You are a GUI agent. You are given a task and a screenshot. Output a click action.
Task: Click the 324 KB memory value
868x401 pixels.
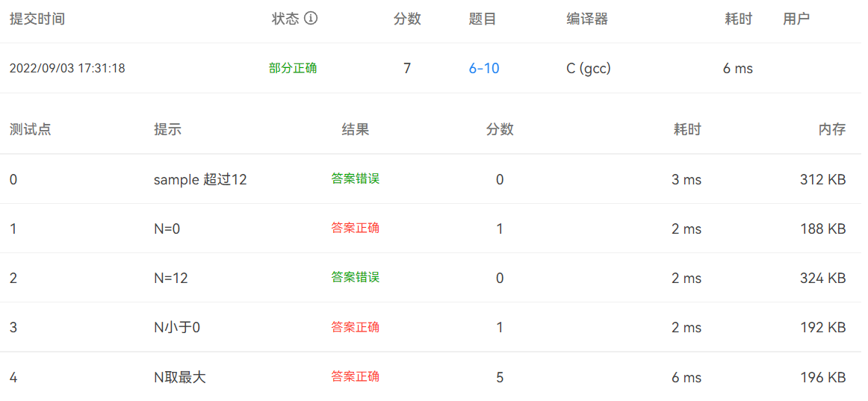[x=822, y=278]
